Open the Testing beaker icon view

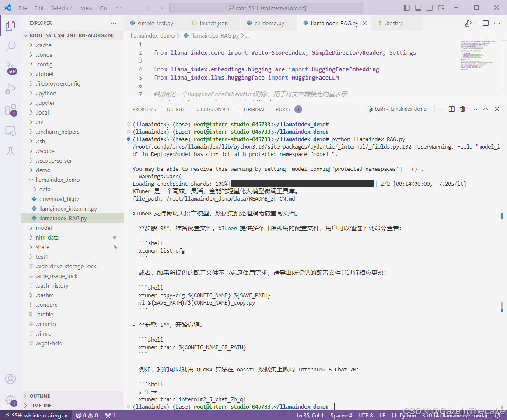pyautogui.click(x=10, y=151)
